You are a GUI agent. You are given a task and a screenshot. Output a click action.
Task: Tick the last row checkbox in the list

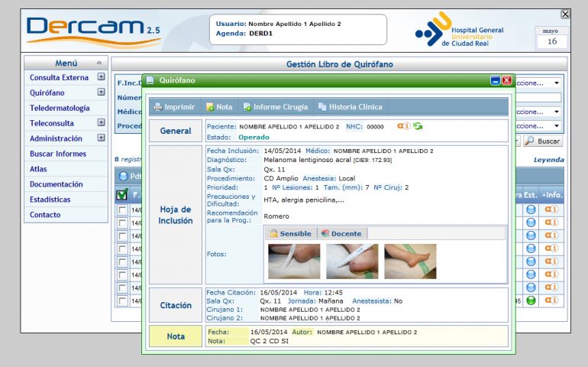(x=122, y=300)
